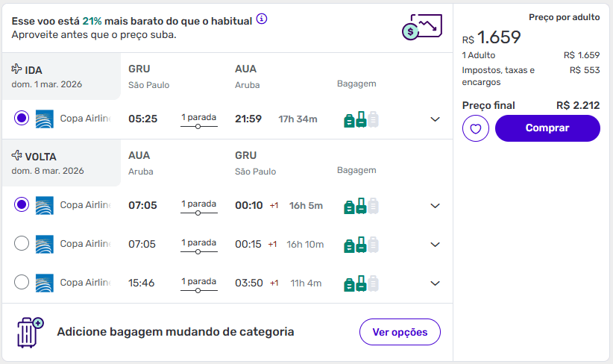Expand details of the 05:25 outbound flight
Screen dimensions: 613x364
(x=436, y=119)
